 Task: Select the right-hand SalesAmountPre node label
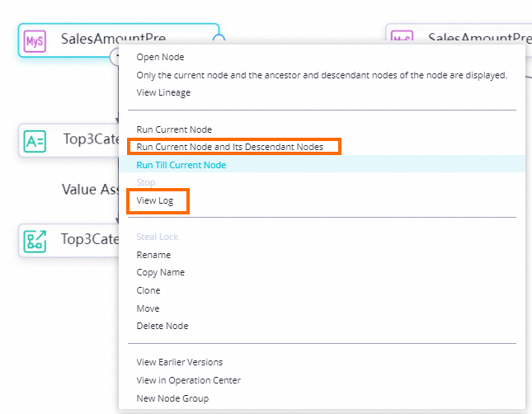point(480,37)
